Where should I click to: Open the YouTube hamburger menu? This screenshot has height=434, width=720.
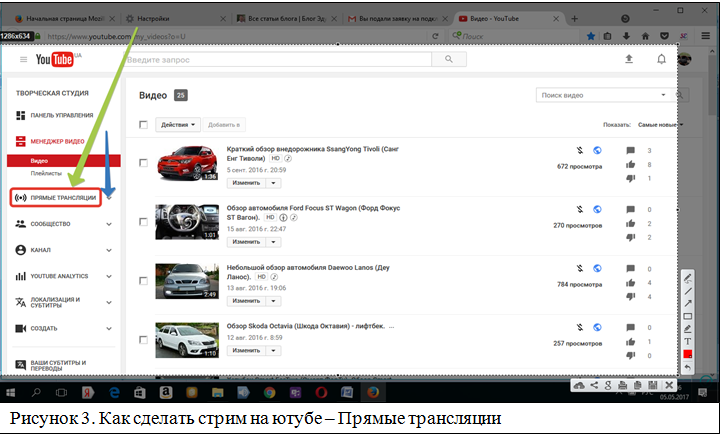pyautogui.click(x=23, y=60)
